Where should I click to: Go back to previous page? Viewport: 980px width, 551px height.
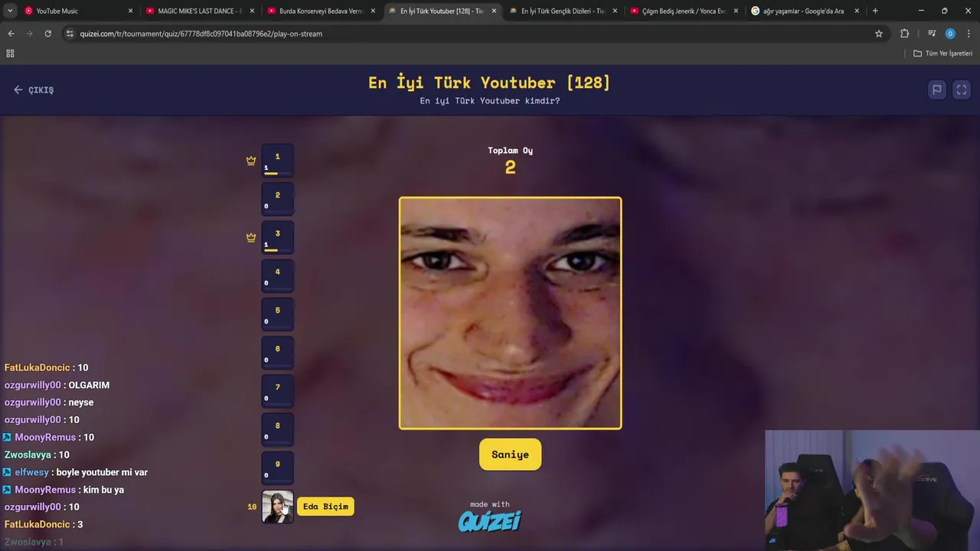[11, 34]
